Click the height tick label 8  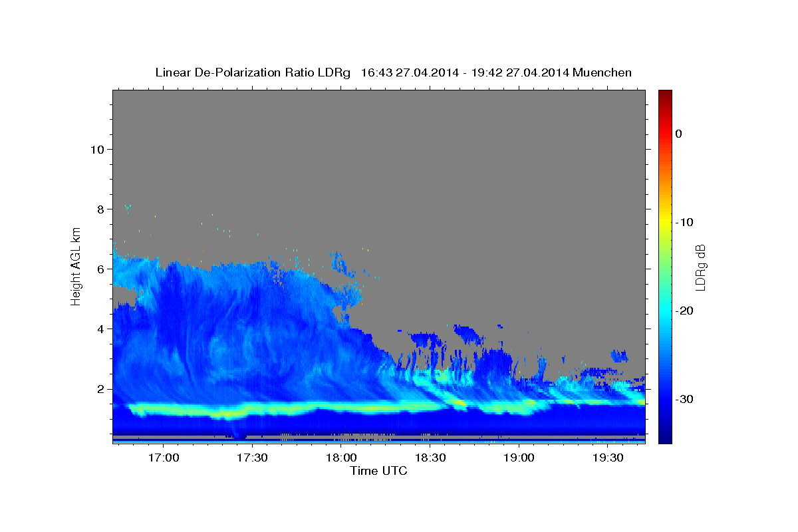[x=102, y=209]
